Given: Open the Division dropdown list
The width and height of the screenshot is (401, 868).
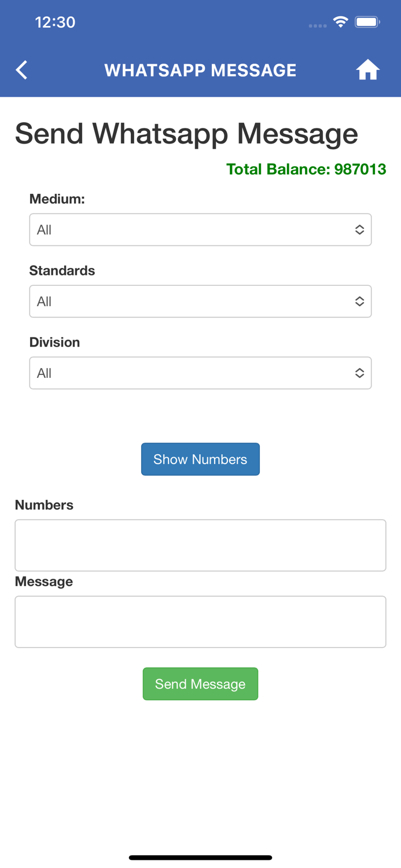Looking at the screenshot, I should (x=200, y=373).
